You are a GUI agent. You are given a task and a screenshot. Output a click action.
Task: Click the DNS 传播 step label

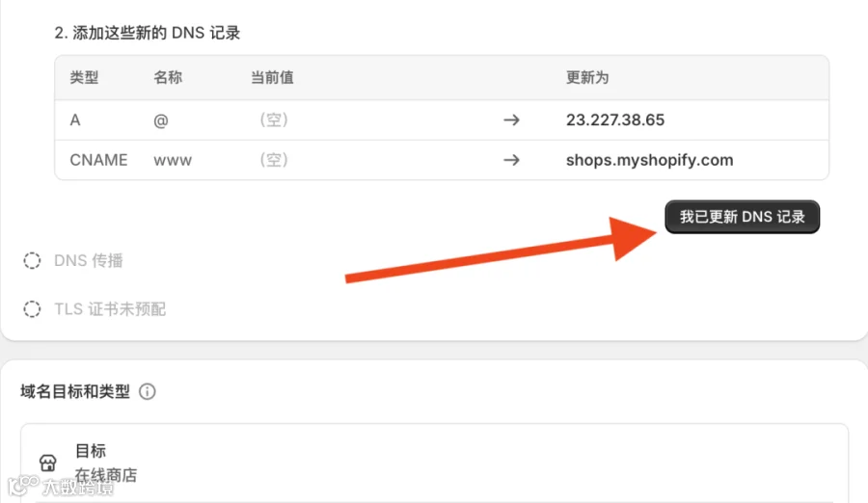[x=89, y=260]
